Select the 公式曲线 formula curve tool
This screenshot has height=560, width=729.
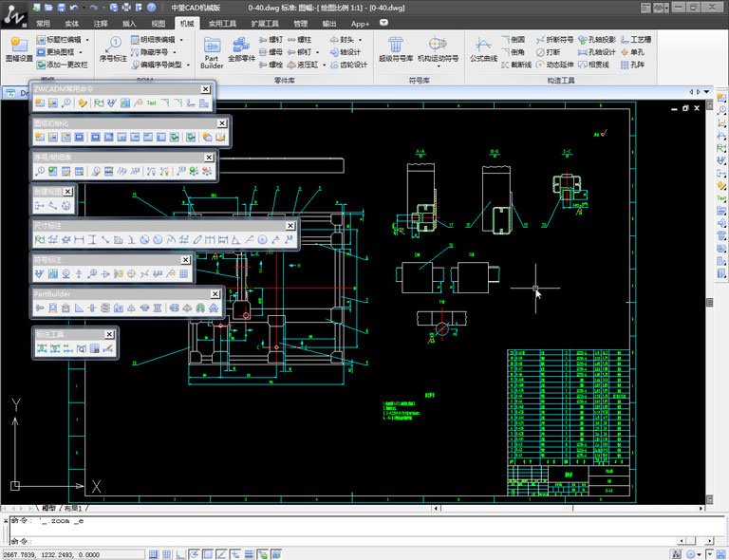(x=483, y=49)
